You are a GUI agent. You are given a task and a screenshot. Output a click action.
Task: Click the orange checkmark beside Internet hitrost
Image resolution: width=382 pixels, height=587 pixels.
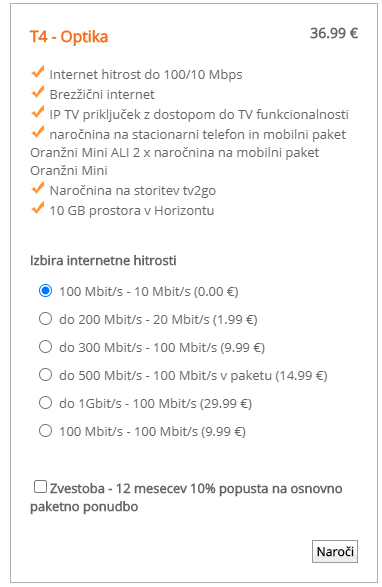(38, 72)
